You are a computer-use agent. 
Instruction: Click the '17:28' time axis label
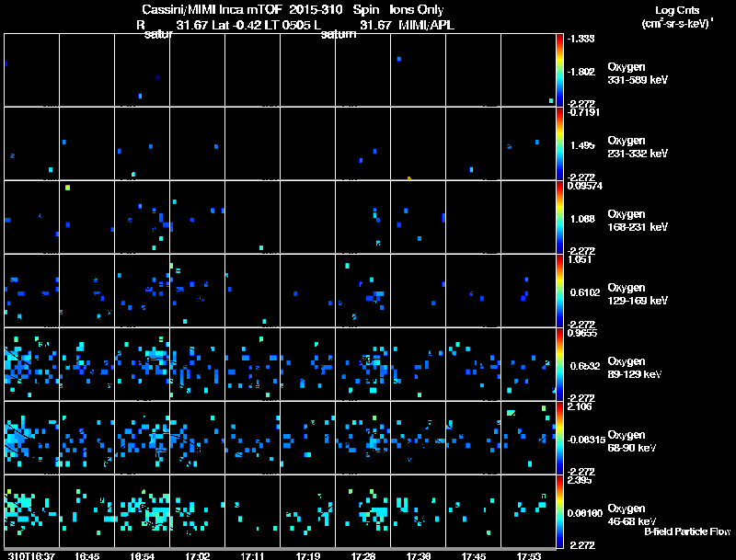pyautogui.click(x=362, y=555)
